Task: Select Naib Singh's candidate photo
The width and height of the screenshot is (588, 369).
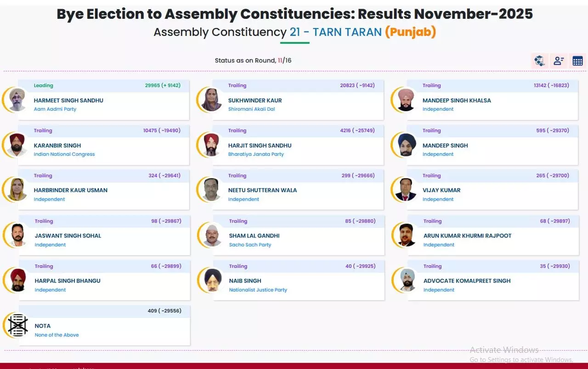Action: [x=213, y=280]
